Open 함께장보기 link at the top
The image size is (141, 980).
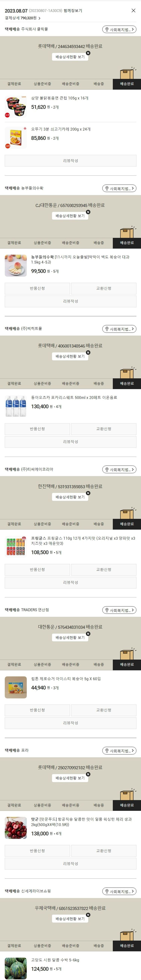pos(73,11)
